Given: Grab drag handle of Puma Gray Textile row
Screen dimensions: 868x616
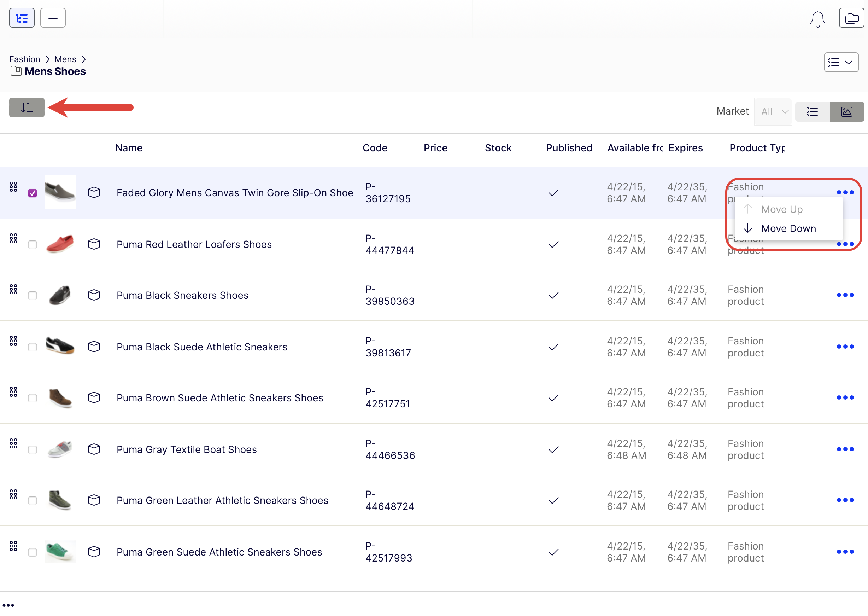Looking at the screenshot, I should click(x=14, y=443).
